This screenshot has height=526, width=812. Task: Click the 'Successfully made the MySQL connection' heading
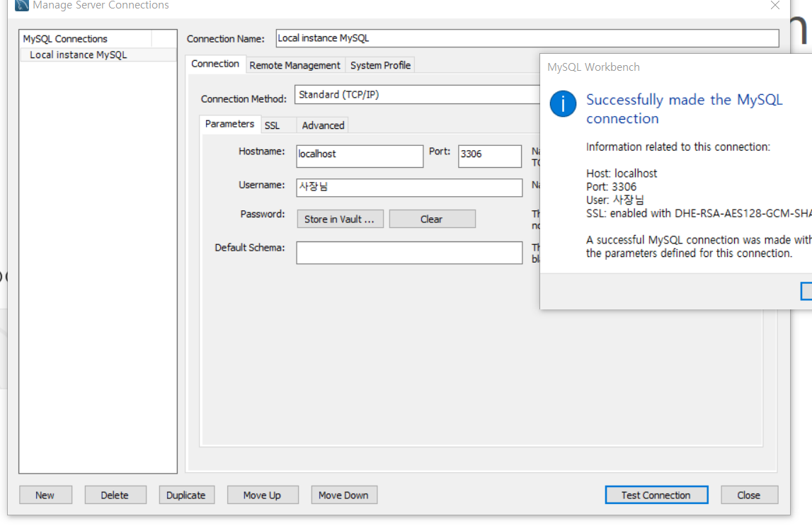point(684,109)
